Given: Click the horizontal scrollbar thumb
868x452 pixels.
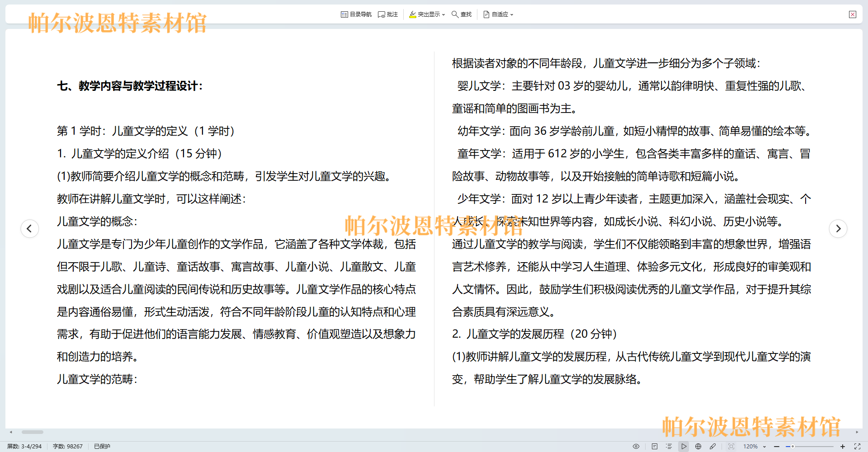Looking at the screenshot, I should click(33, 432).
